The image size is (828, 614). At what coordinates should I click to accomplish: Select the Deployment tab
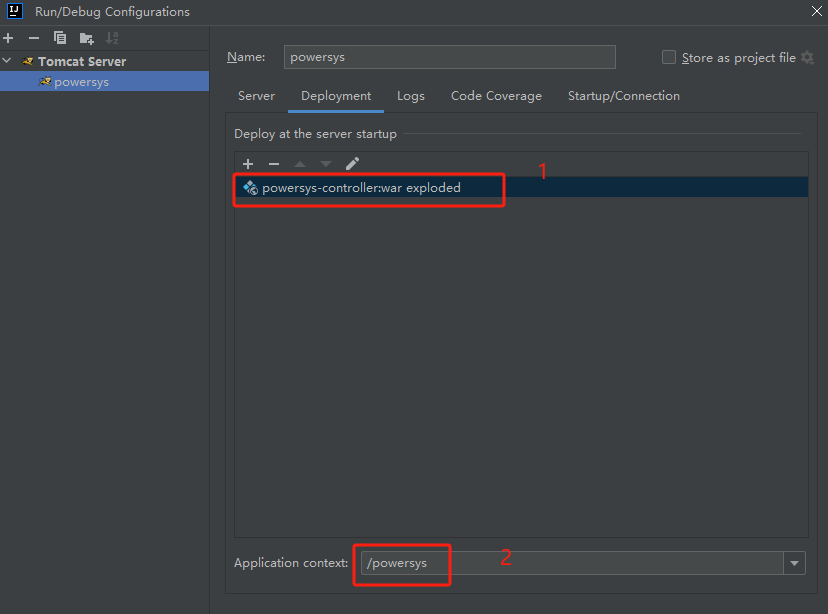(x=336, y=96)
